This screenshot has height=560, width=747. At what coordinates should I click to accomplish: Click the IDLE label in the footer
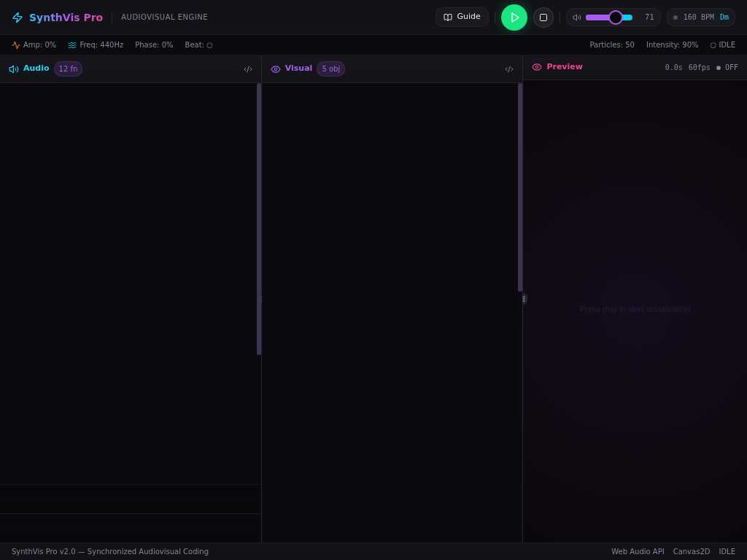pos(727,551)
